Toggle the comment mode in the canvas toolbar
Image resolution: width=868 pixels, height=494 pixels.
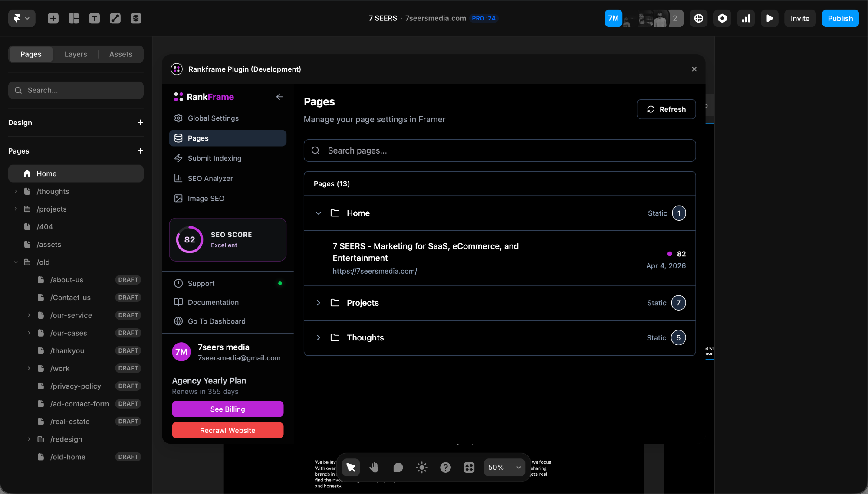tap(398, 467)
